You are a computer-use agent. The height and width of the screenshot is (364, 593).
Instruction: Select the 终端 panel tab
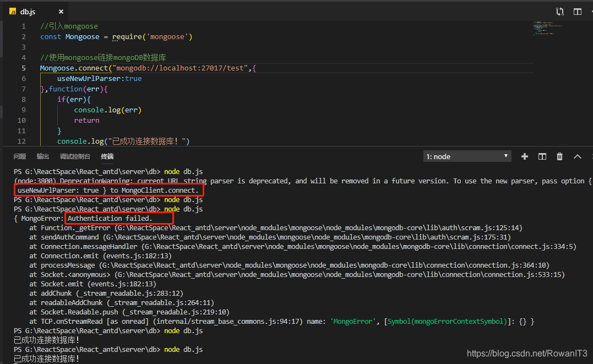pos(107,156)
